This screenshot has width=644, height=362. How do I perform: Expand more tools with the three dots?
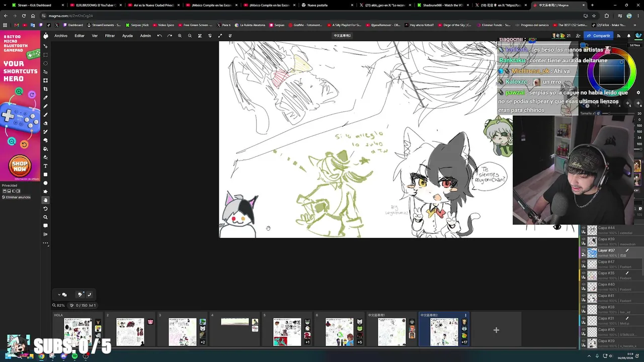pos(45,243)
